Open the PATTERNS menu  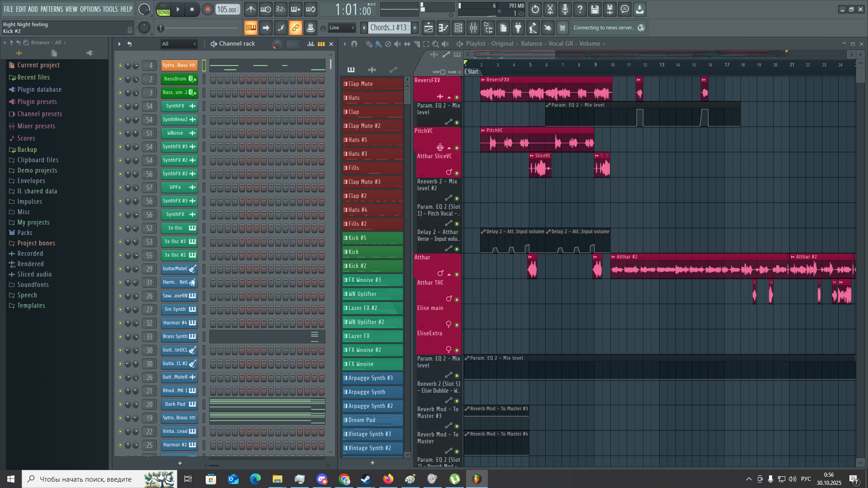52,9
